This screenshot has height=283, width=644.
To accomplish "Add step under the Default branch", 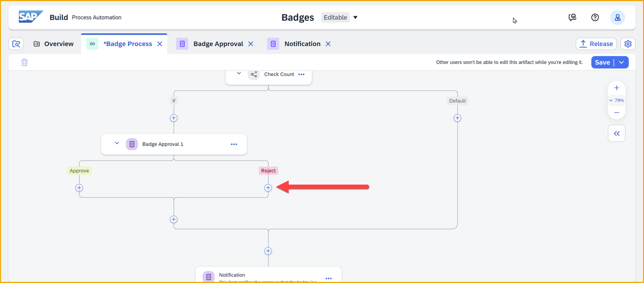I will (x=458, y=118).
